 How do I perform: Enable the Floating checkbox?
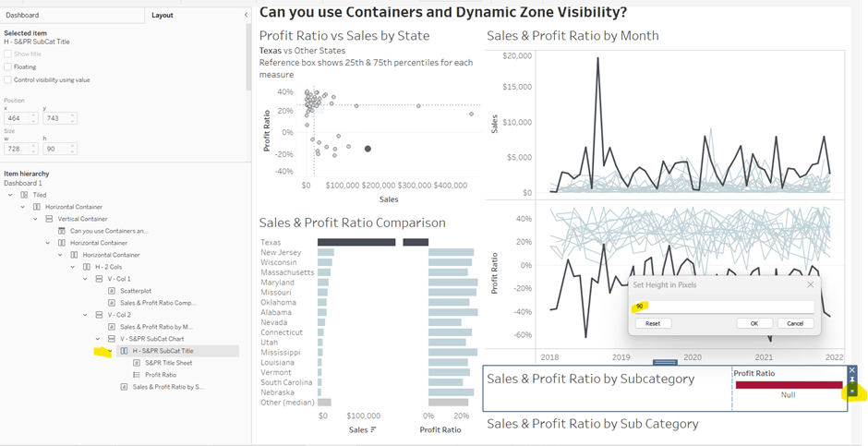pos(8,66)
